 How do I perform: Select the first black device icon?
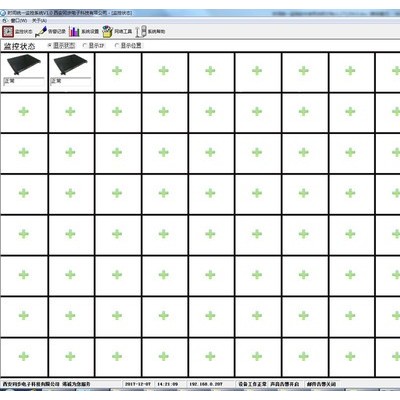24,64
